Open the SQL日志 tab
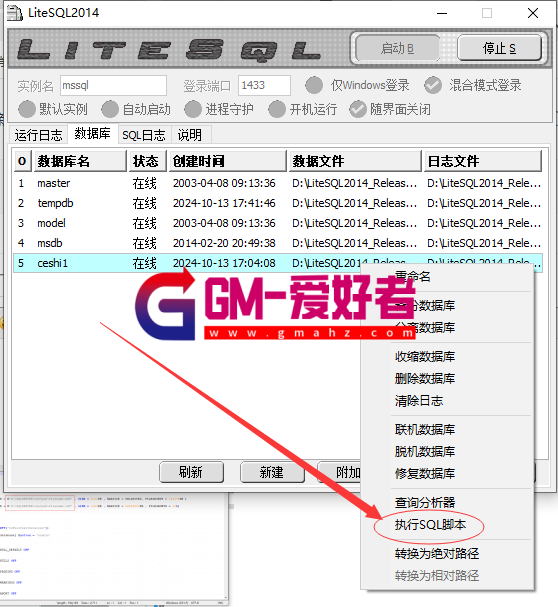558x607 pixels. point(144,135)
